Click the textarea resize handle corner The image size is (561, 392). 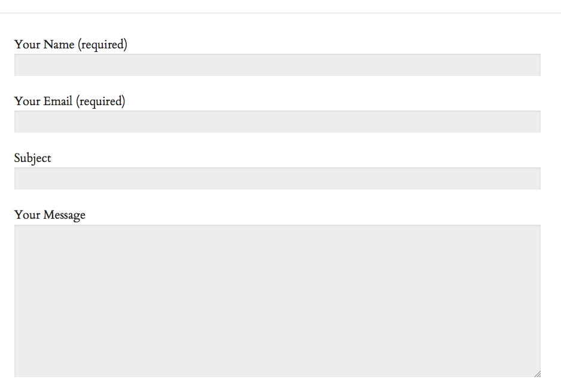click(x=538, y=374)
